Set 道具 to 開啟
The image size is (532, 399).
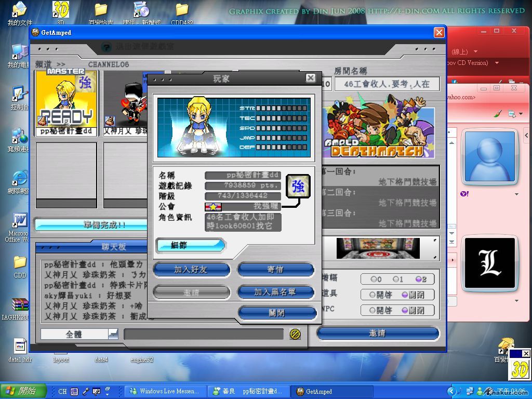[x=381, y=295]
